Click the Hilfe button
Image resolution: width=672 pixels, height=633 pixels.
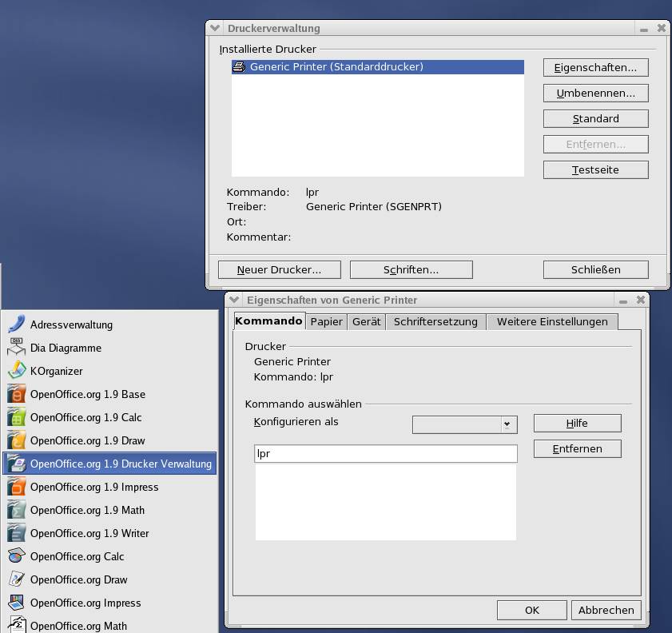[x=577, y=423]
